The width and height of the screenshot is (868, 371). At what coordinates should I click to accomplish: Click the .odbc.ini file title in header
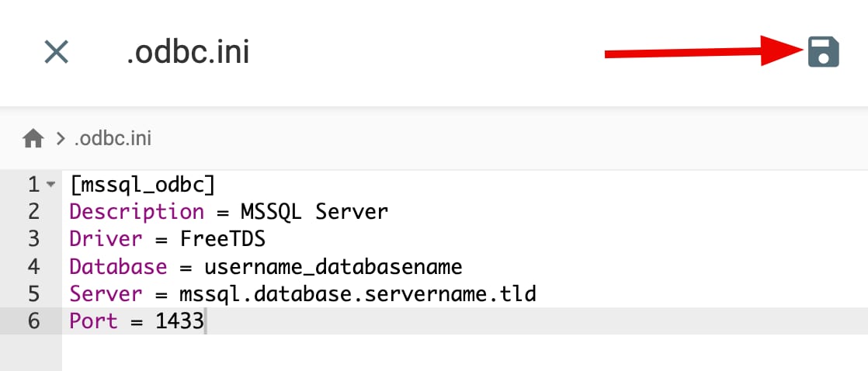pyautogui.click(x=188, y=52)
